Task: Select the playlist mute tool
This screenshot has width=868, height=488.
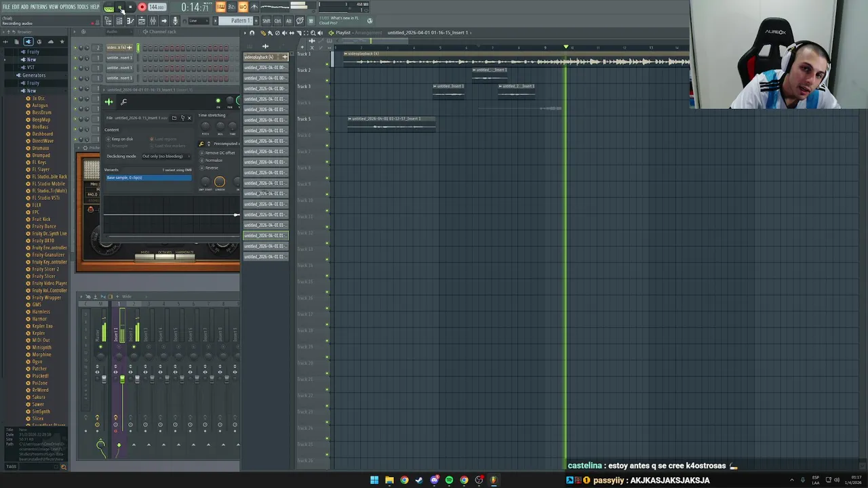Action: (284, 33)
